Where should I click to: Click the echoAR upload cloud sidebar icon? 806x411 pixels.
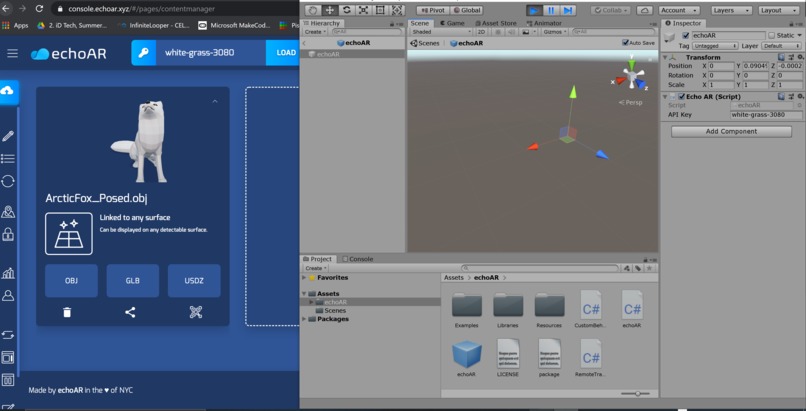point(7,91)
